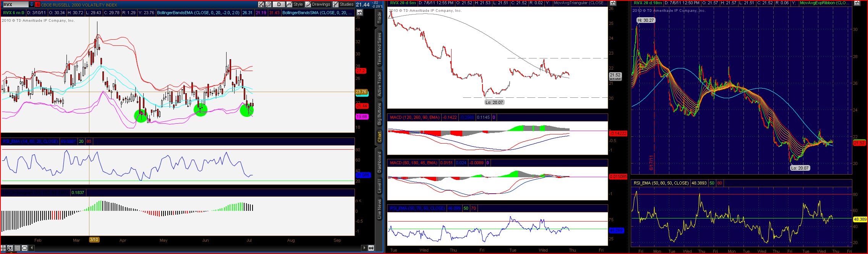The width and height of the screenshot is (868, 254).
Task: Click the RSI_EMA (50, 70, 50, CLOSE) label
Action: pyautogui.click(x=417, y=208)
